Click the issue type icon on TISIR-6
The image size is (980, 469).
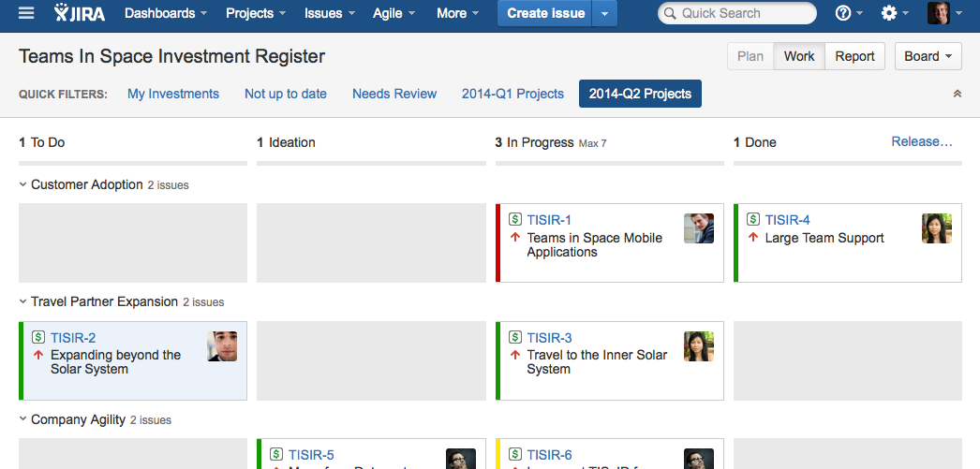point(515,454)
